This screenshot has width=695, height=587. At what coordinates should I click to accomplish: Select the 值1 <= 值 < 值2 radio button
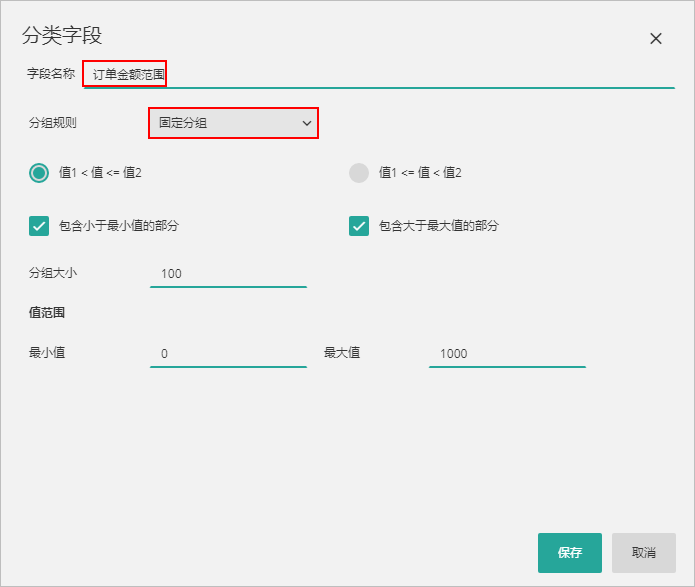click(x=359, y=173)
